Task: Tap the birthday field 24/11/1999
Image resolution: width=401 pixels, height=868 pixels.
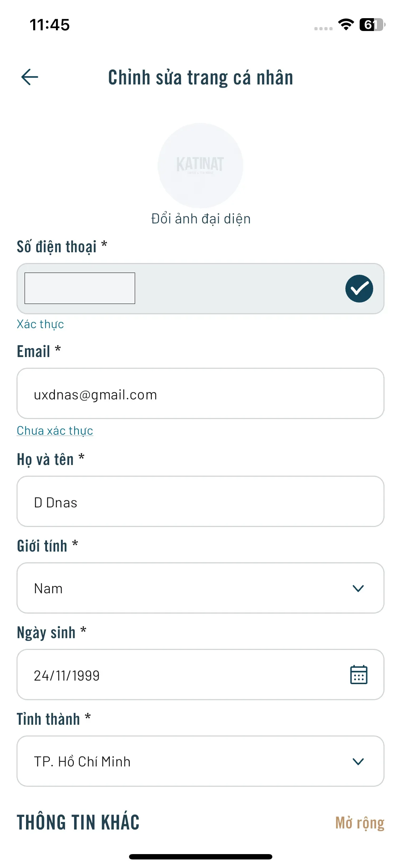Action: (x=178, y=675)
